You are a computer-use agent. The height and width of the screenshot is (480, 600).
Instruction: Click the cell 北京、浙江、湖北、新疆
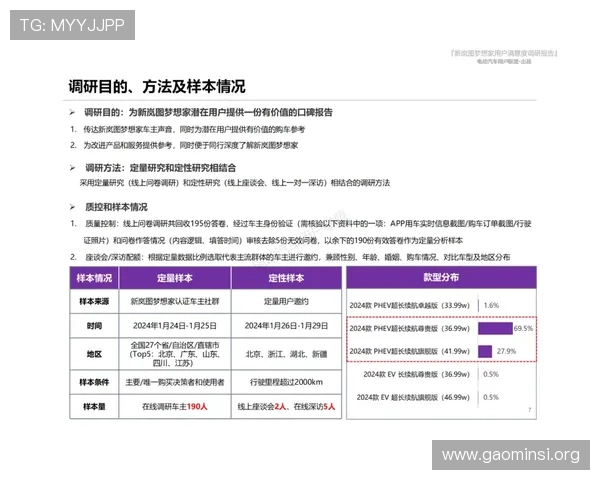[x=286, y=354]
